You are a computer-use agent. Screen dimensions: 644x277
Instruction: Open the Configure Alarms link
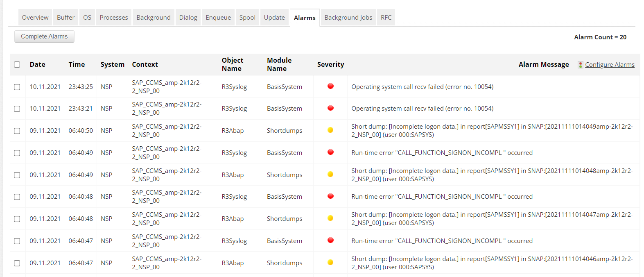coord(610,65)
